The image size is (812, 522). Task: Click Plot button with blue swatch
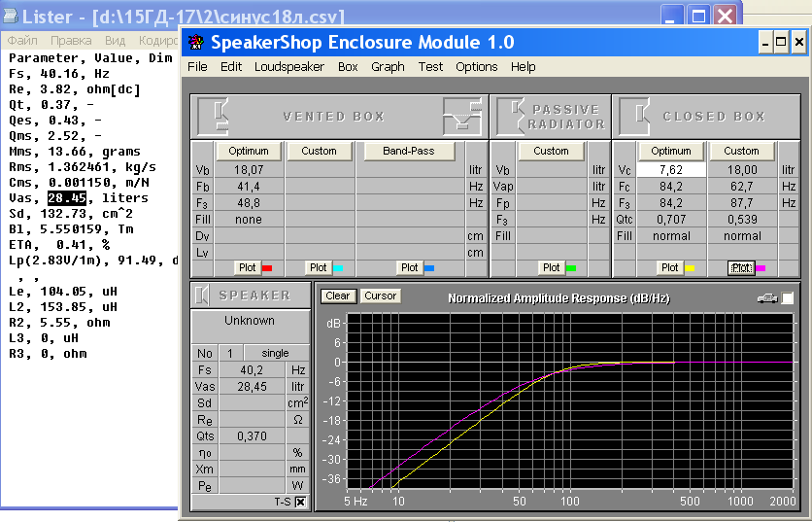click(x=410, y=267)
